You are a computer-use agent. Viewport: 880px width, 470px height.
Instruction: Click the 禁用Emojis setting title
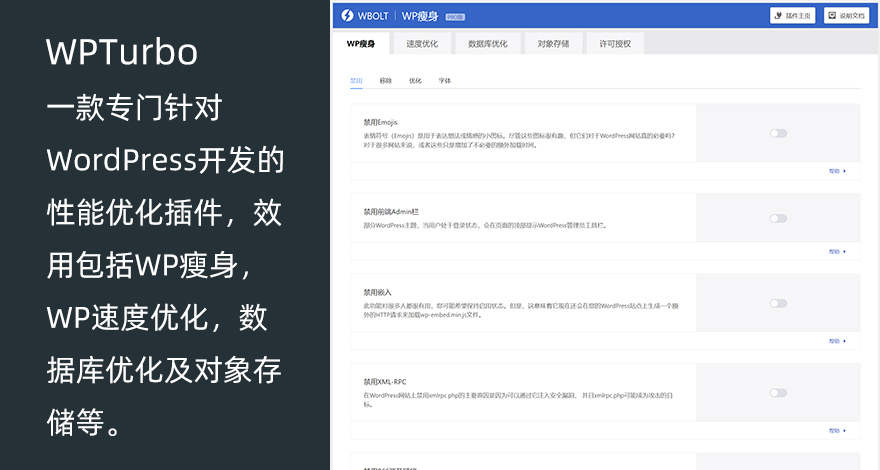[x=381, y=122]
